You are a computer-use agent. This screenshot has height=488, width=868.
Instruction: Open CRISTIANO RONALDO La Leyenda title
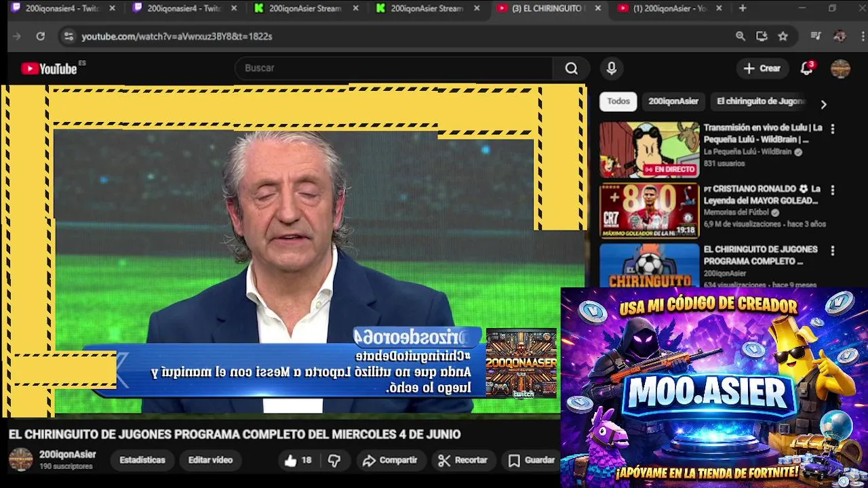[x=762, y=195]
